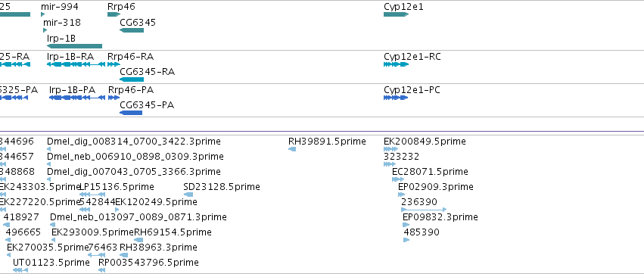Click the 236390 spliced EST feature
The width and height of the screenshot is (644, 274).
click(x=424, y=210)
